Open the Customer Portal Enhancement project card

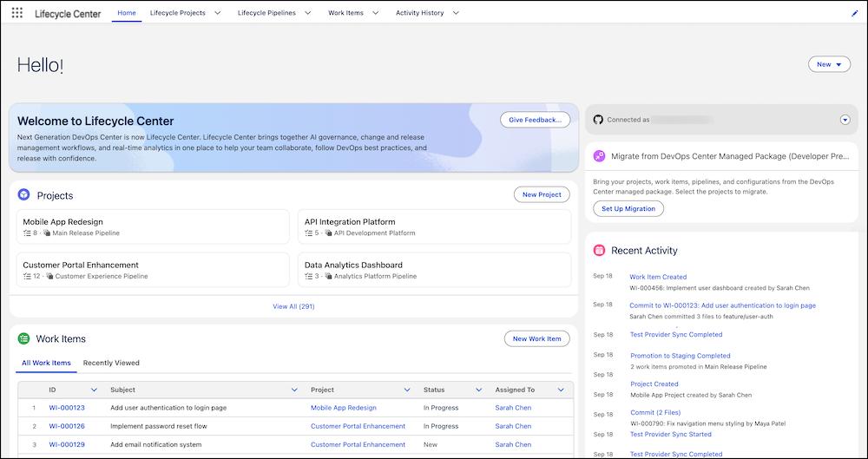tap(153, 270)
